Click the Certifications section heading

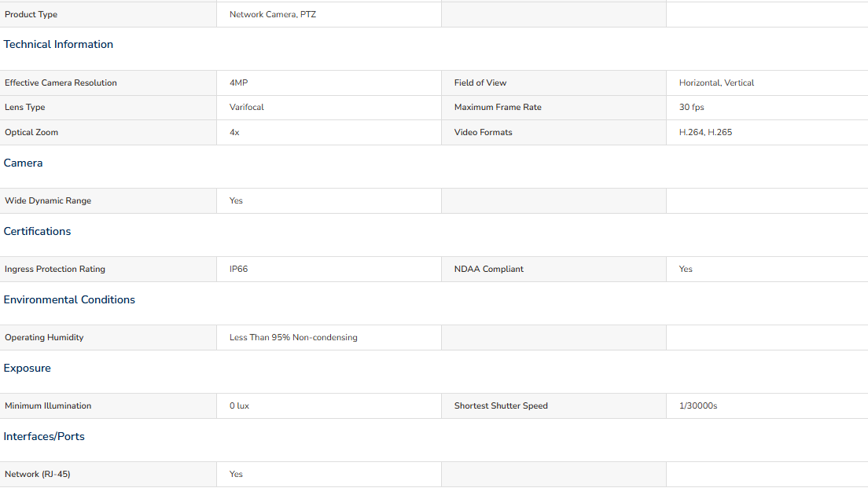point(37,231)
